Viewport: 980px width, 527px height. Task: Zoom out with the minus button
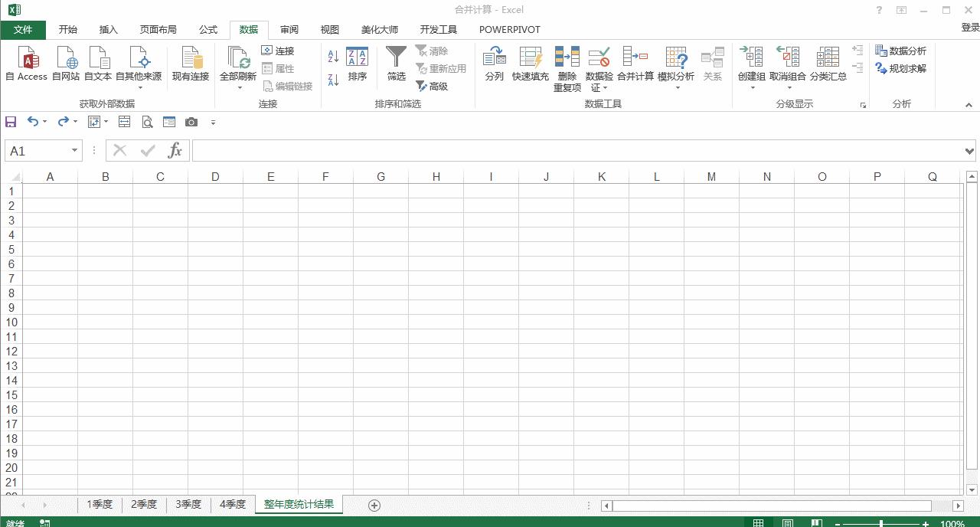point(838,524)
